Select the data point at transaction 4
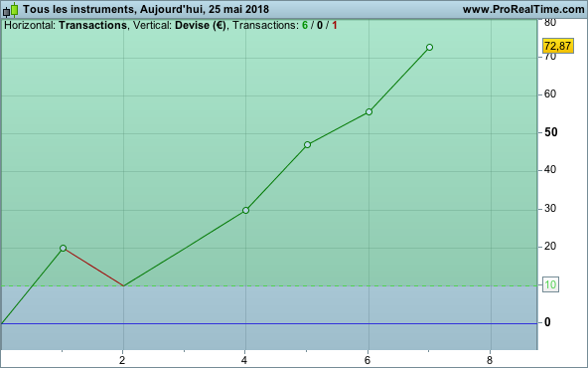588x368 pixels. click(245, 210)
